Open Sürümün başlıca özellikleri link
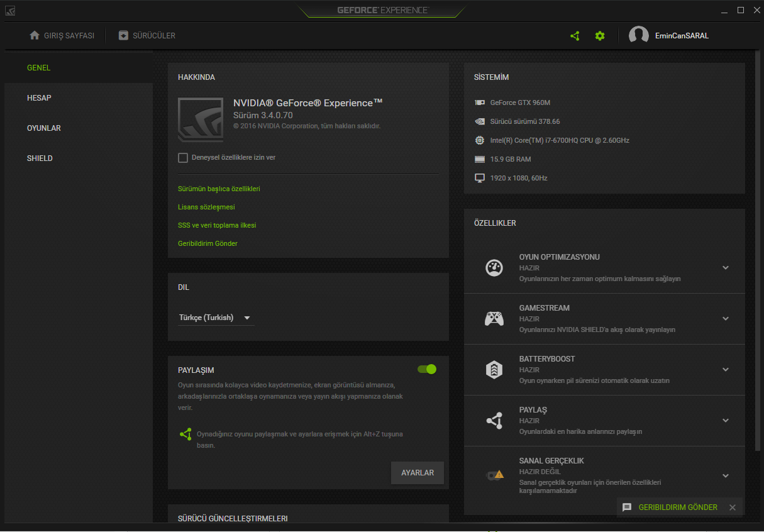Image resolution: width=764 pixels, height=532 pixels. 219,189
